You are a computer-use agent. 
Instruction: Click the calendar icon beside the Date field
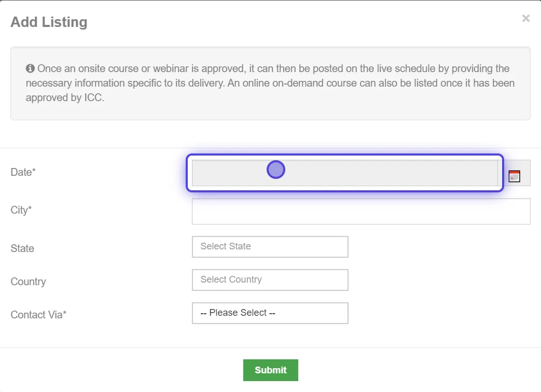coord(514,176)
